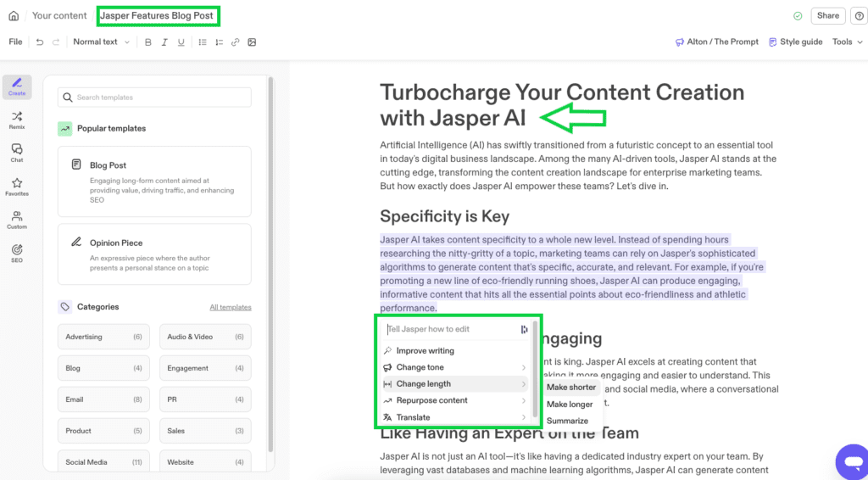
Task: Expand the Change length submenu
Action: [x=455, y=383]
